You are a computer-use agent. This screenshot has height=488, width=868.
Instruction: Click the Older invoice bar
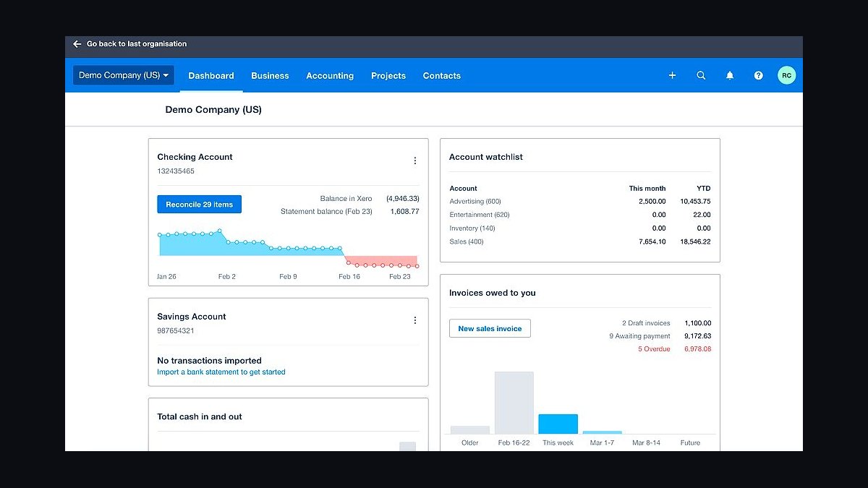[470, 429]
